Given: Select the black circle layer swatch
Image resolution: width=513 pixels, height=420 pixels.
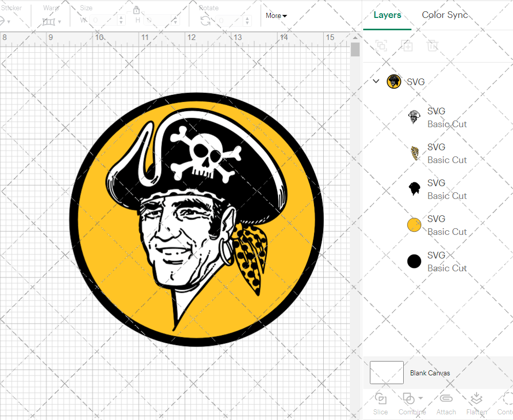Looking at the screenshot, I should click(414, 262).
